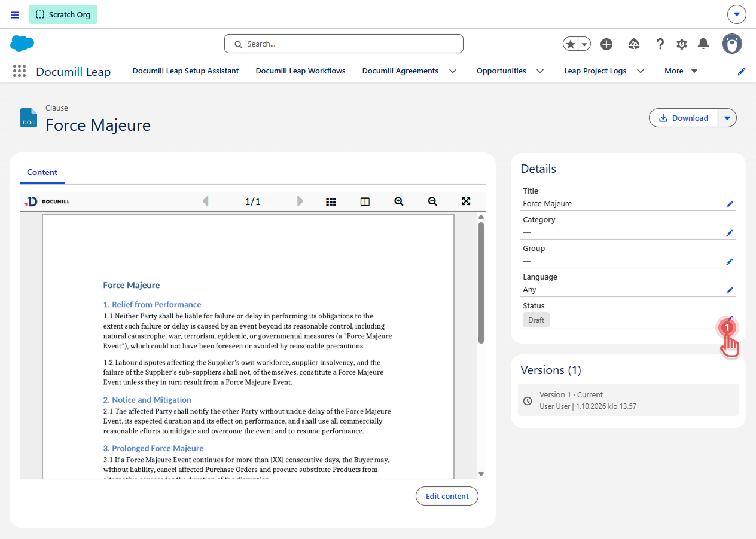This screenshot has width=756, height=539.
Task: Open Salesforce setup gear menu
Action: 682,44
